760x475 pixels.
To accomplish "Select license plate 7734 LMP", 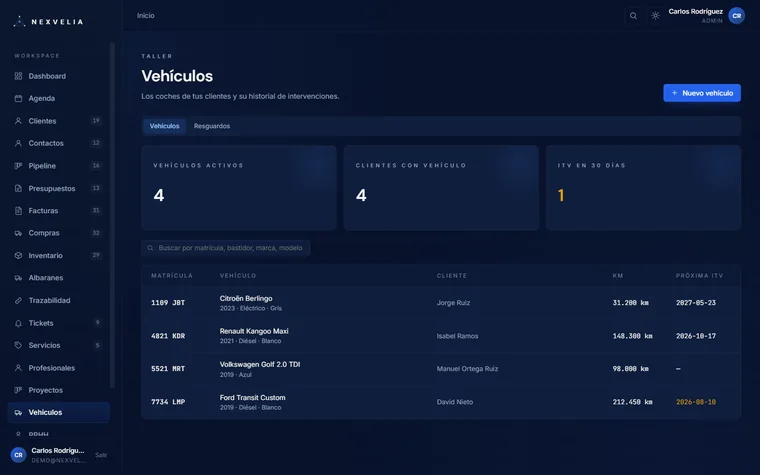I will pos(168,402).
